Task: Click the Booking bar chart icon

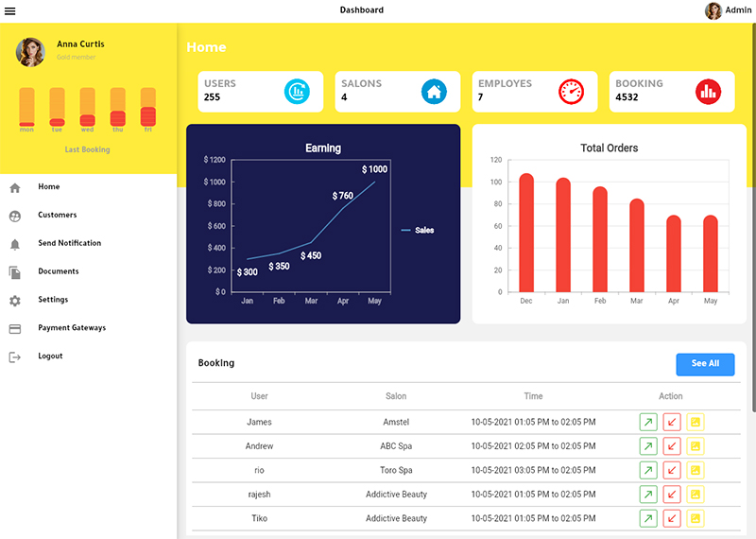Action: point(708,91)
